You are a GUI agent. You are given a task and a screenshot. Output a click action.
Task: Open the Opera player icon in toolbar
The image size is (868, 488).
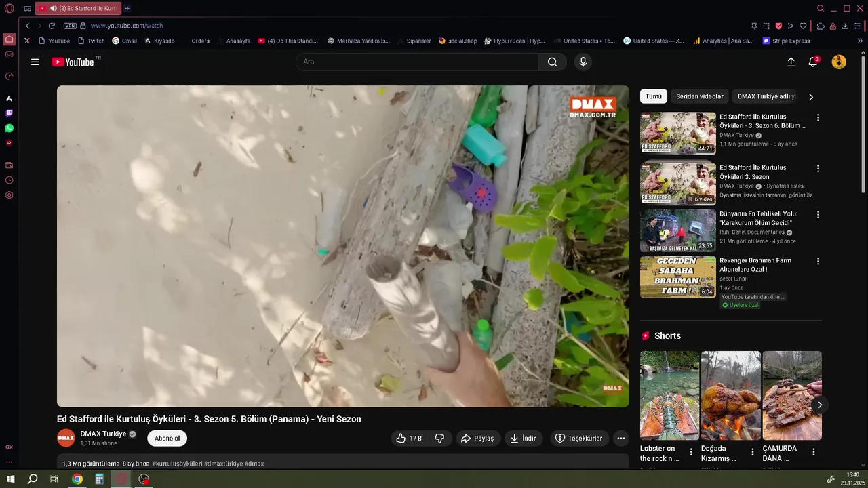(791, 26)
